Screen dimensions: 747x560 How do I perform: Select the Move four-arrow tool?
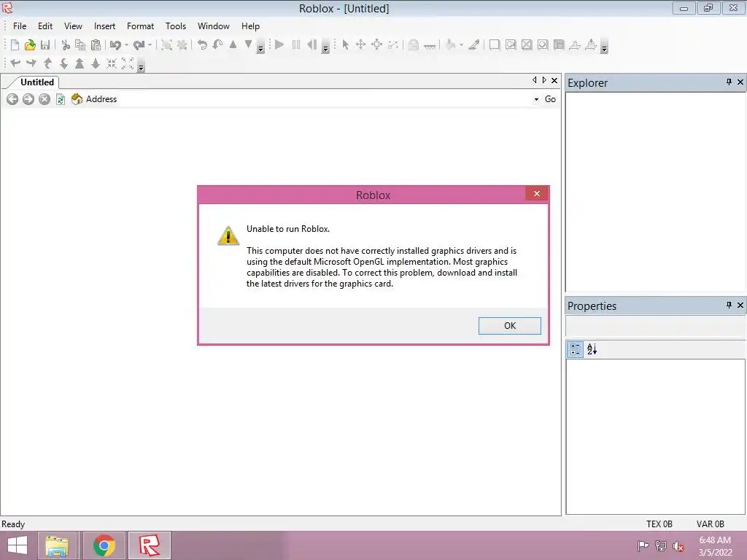pyautogui.click(x=360, y=44)
